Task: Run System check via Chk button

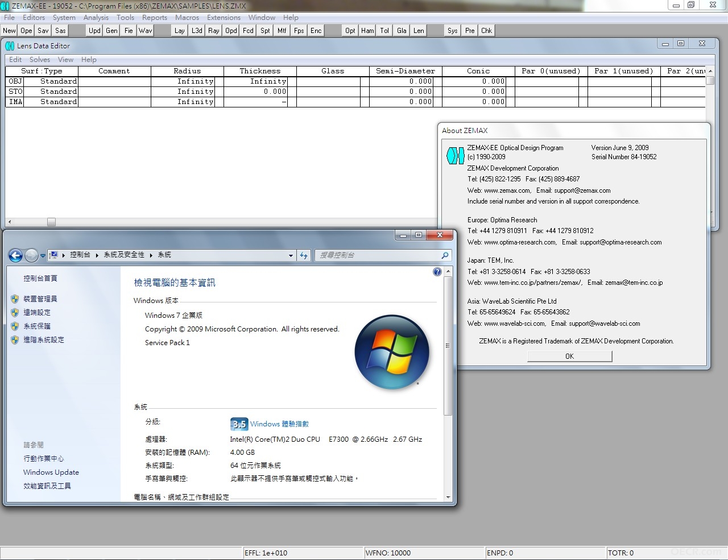Action: (x=487, y=31)
